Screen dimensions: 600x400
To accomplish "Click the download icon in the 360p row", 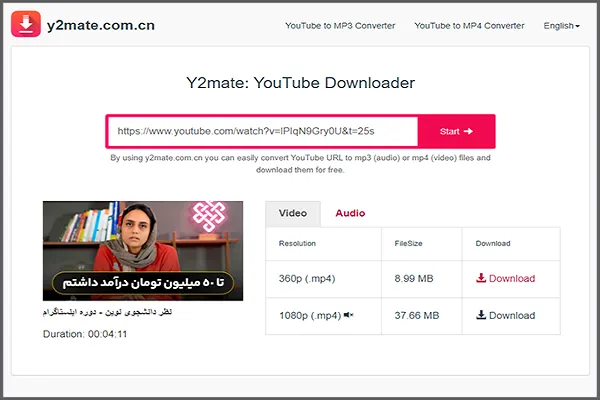I will (481, 278).
